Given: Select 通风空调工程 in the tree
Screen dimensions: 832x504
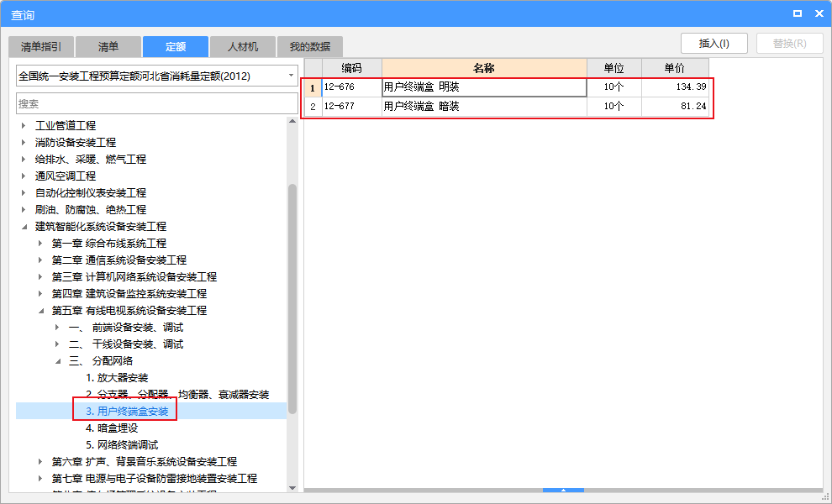Looking at the screenshot, I should (x=66, y=176).
